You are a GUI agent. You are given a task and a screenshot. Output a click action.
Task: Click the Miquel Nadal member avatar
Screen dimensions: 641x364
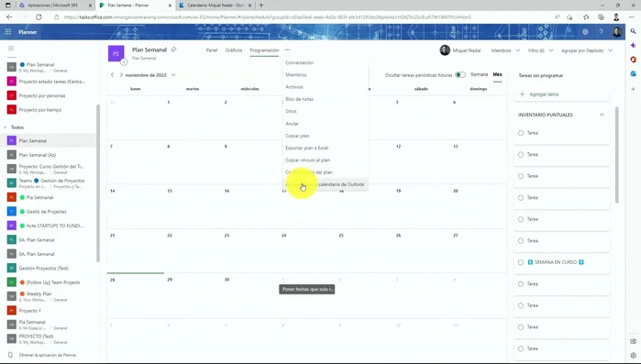pos(445,50)
